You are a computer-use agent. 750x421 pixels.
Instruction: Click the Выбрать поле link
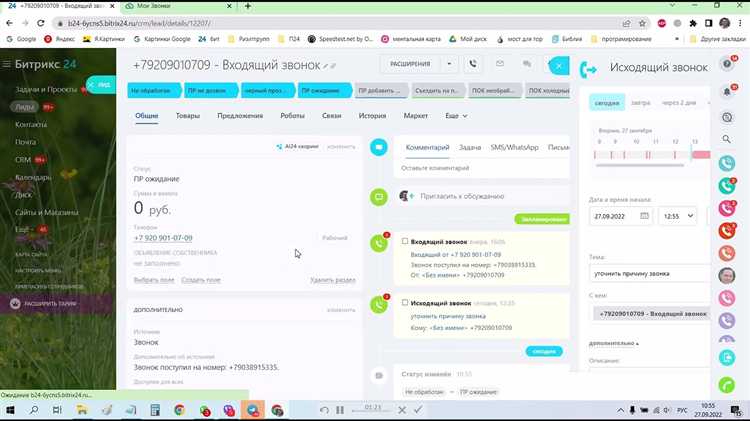(154, 280)
